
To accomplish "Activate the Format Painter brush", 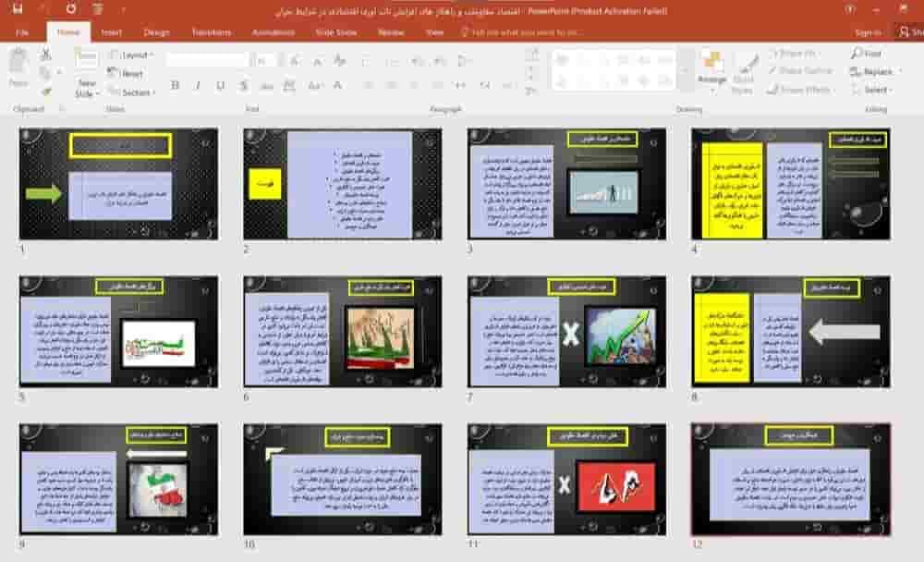I will tap(46, 92).
